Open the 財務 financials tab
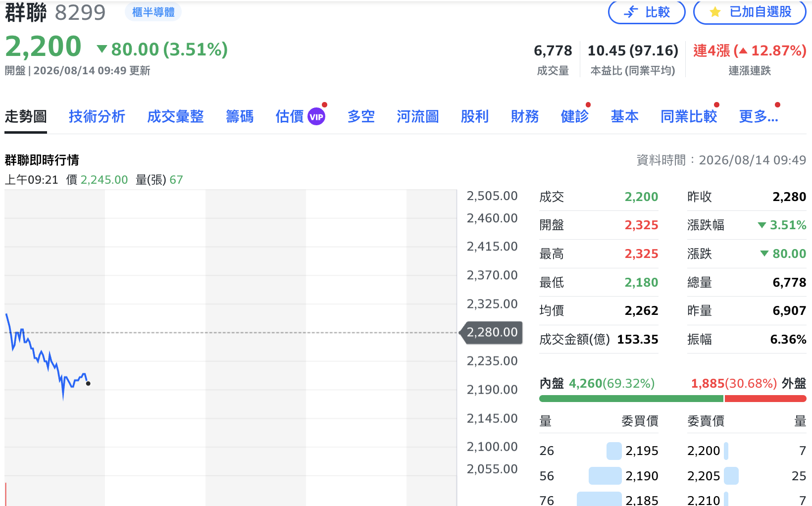Image resolution: width=812 pixels, height=506 pixels. pos(525,117)
